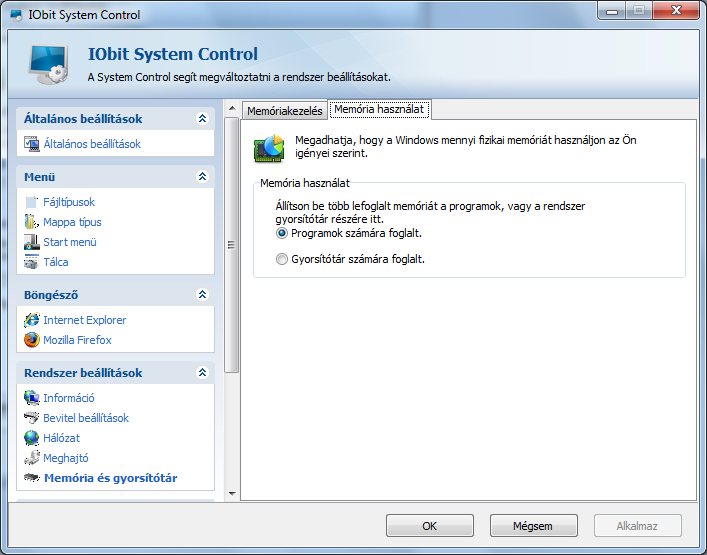
Task: Click the Mozilla Firefox icon
Action: click(32, 340)
